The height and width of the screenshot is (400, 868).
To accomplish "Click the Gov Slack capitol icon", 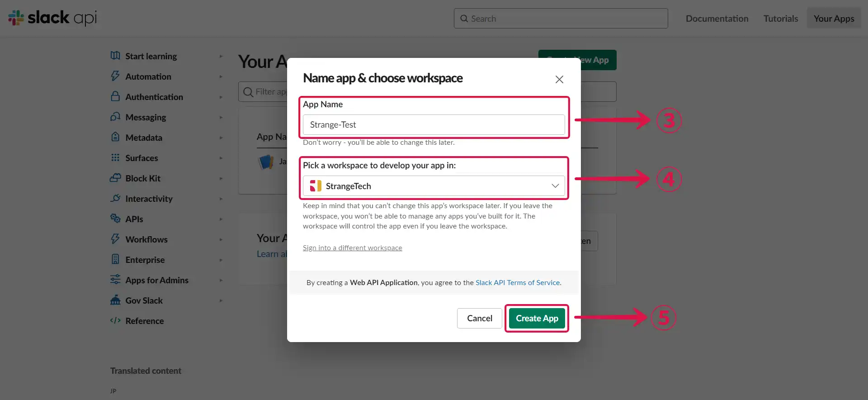I will [115, 300].
